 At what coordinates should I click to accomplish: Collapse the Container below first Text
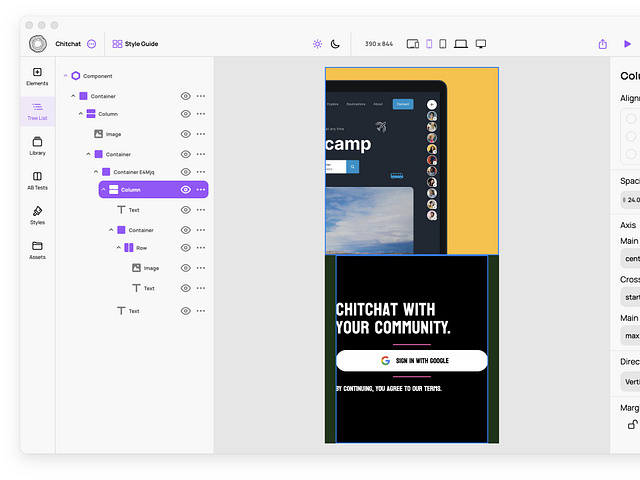(x=111, y=230)
